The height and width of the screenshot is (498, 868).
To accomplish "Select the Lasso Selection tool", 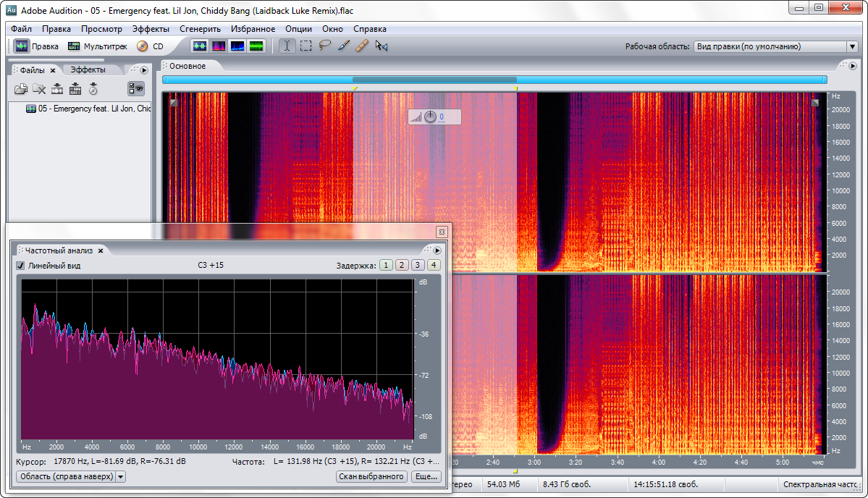I will click(x=324, y=46).
